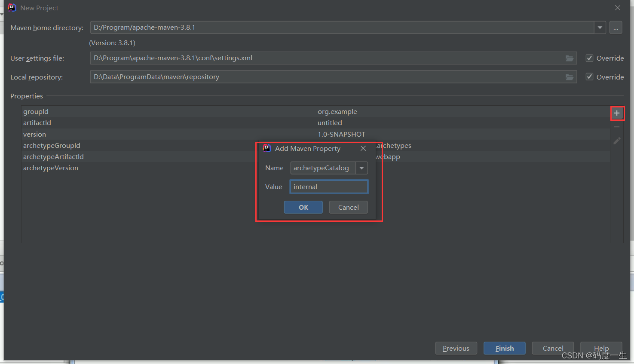Browse for local repository folder icon
634x364 pixels.
[570, 77]
